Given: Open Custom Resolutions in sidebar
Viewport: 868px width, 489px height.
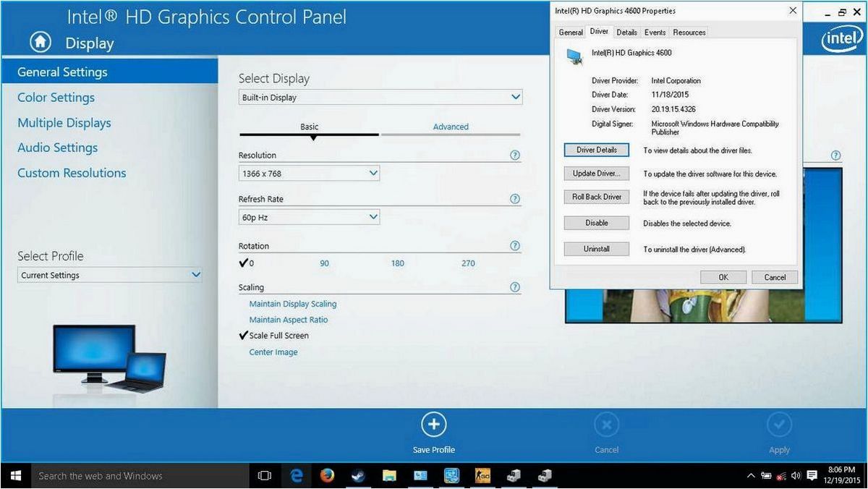Looking at the screenshot, I should point(72,173).
